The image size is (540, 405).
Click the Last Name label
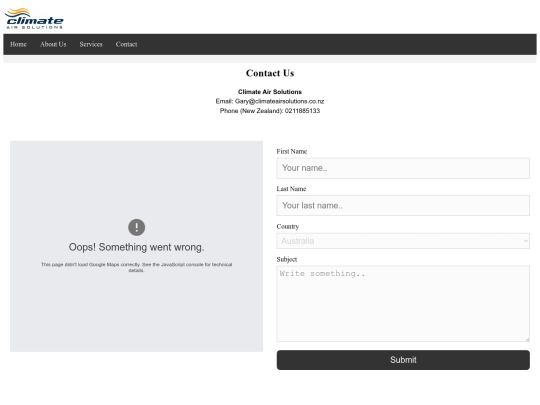point(291,189)
